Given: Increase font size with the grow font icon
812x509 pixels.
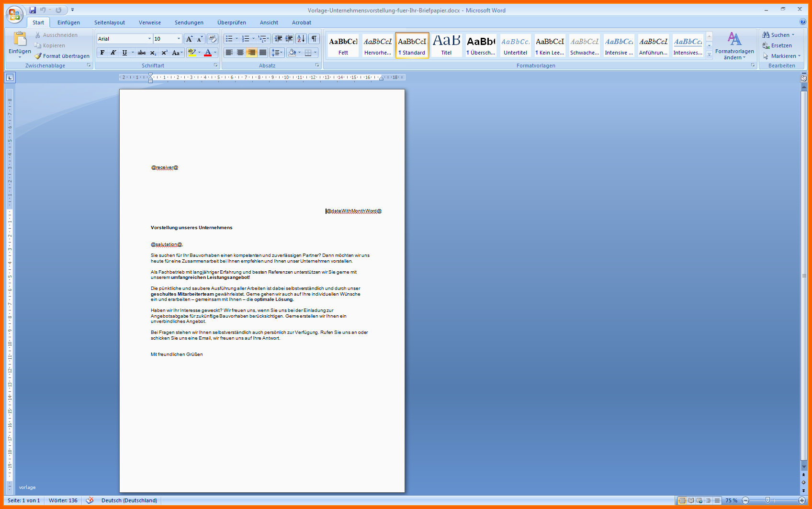Looking at the screenshot, I should click(189, 39).
